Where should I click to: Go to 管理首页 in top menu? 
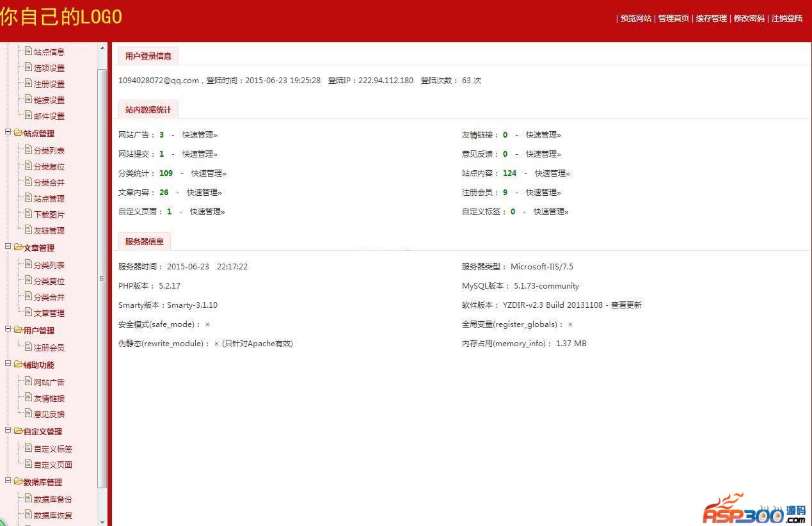click(x=674, y=19)
